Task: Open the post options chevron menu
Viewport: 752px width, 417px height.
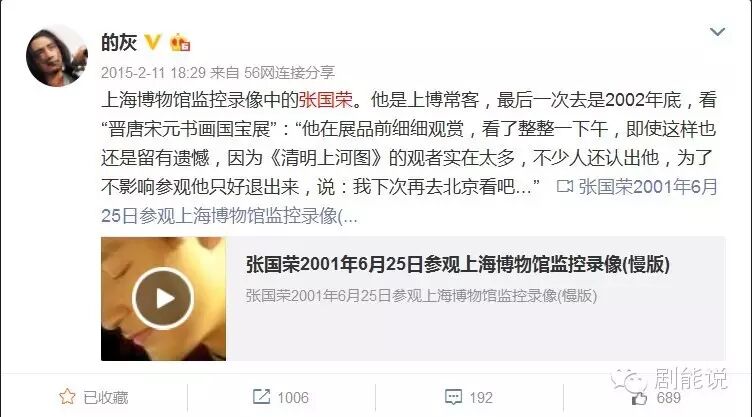Action: [x=717, y=32]
